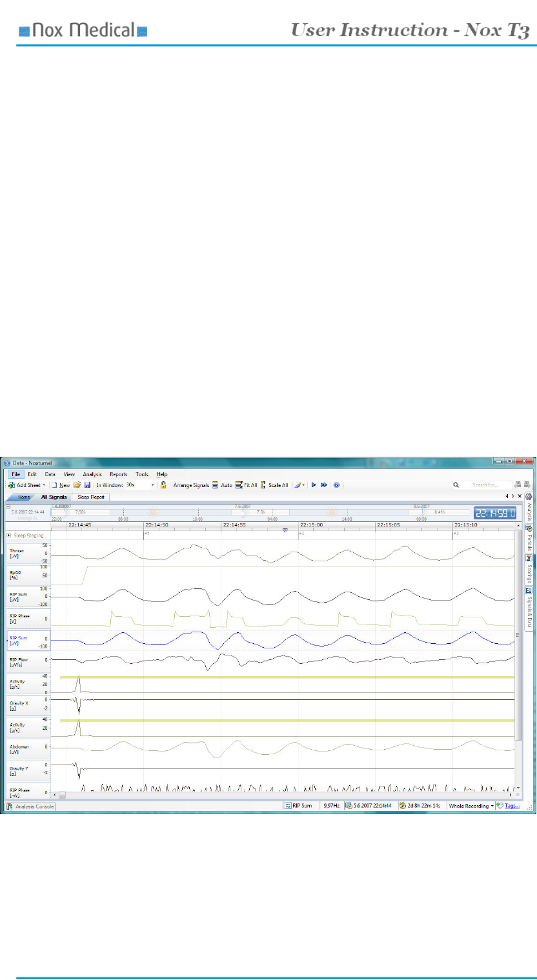This screenshot has height=980, width=537.
Task: Click the blue help icon
Action: (x=336, y=485)
